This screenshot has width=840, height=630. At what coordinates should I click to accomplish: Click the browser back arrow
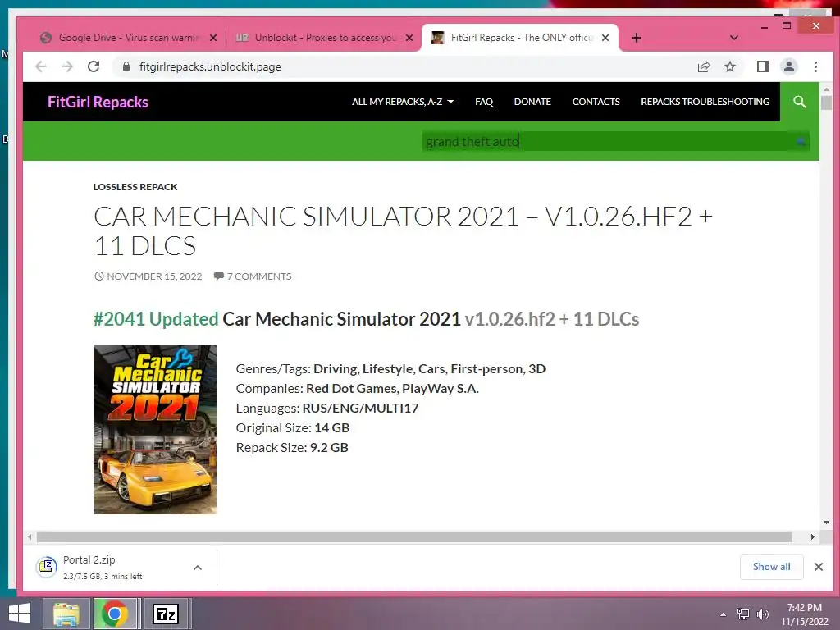click(41, 66)
